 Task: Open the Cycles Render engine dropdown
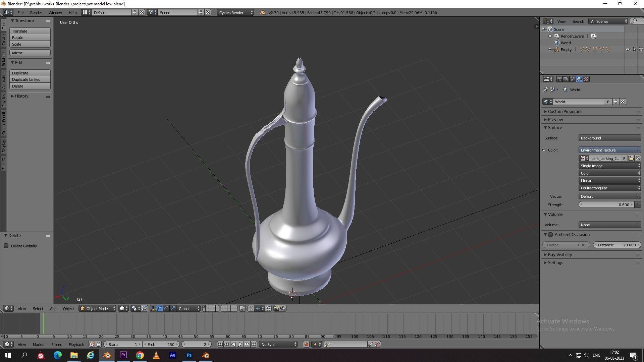click(235, 12)
